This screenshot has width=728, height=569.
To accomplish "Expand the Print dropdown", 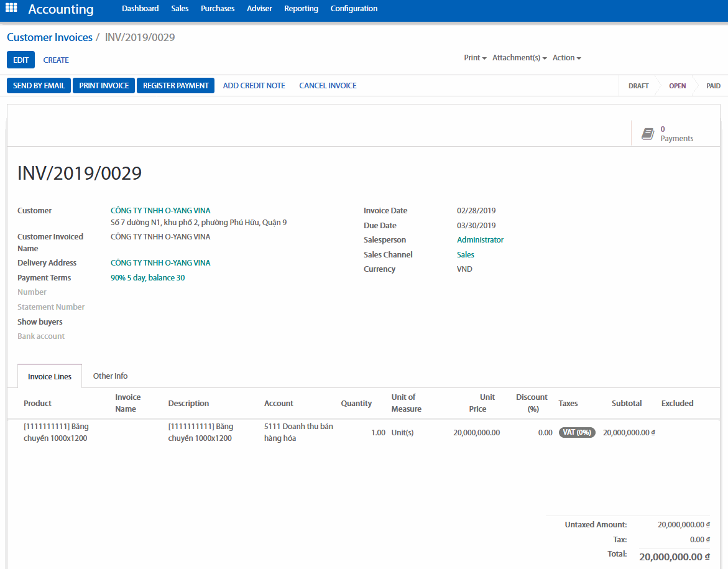I will click(x=474, y=58).
